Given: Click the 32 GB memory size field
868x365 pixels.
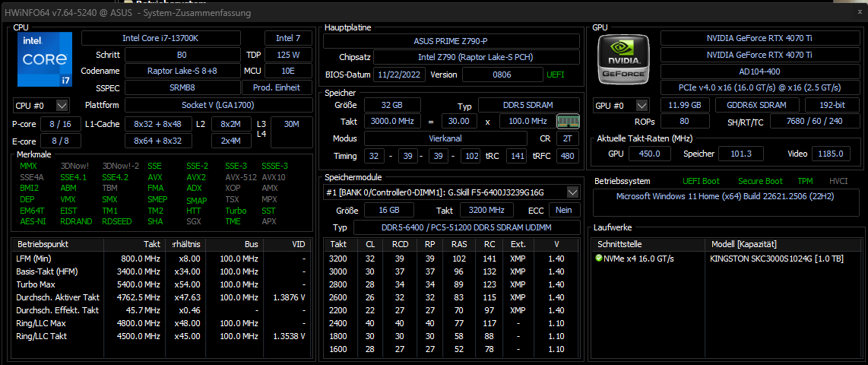Looking at the screenshot, I should click(x=392, y=105).
